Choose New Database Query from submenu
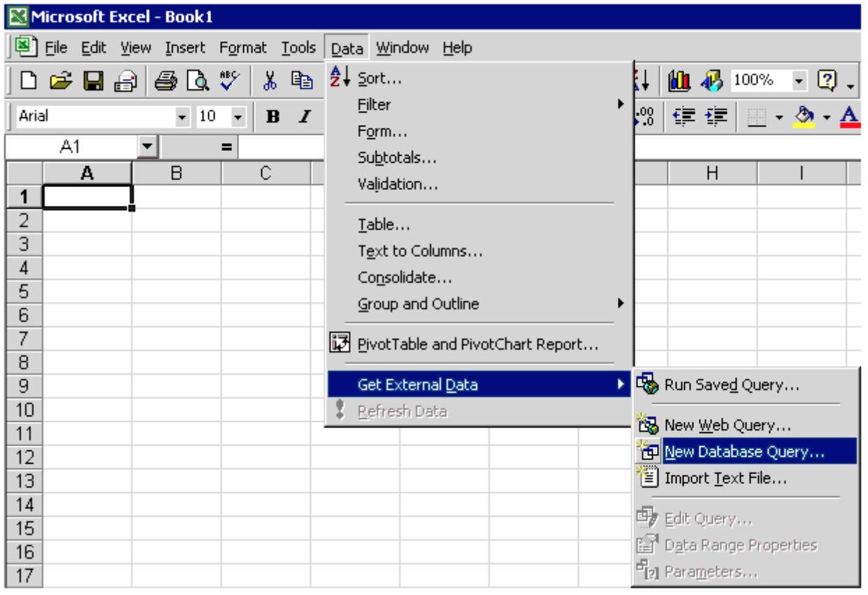The height and width of the screenshot is (595, 868). [x=744, y=452]
